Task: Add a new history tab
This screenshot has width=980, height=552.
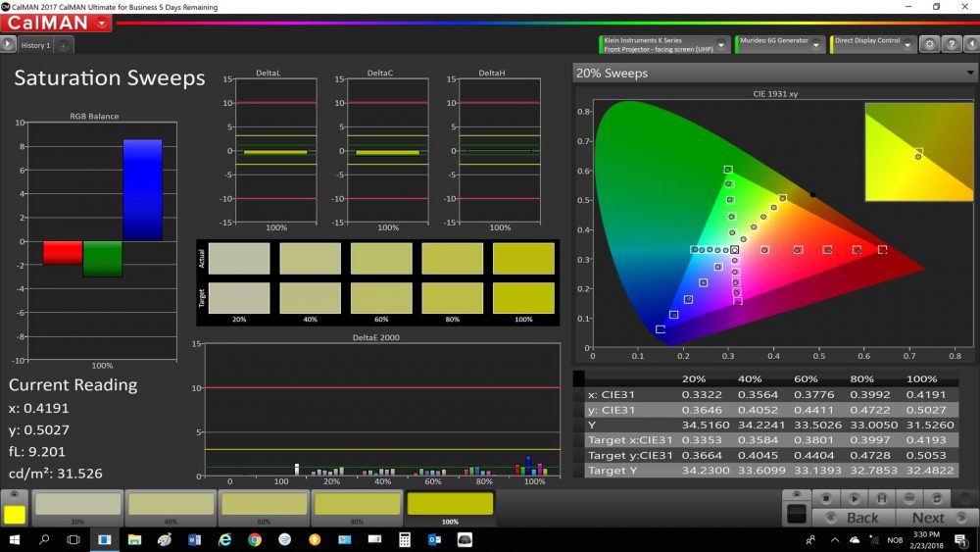Action: [x=63, y=46]
